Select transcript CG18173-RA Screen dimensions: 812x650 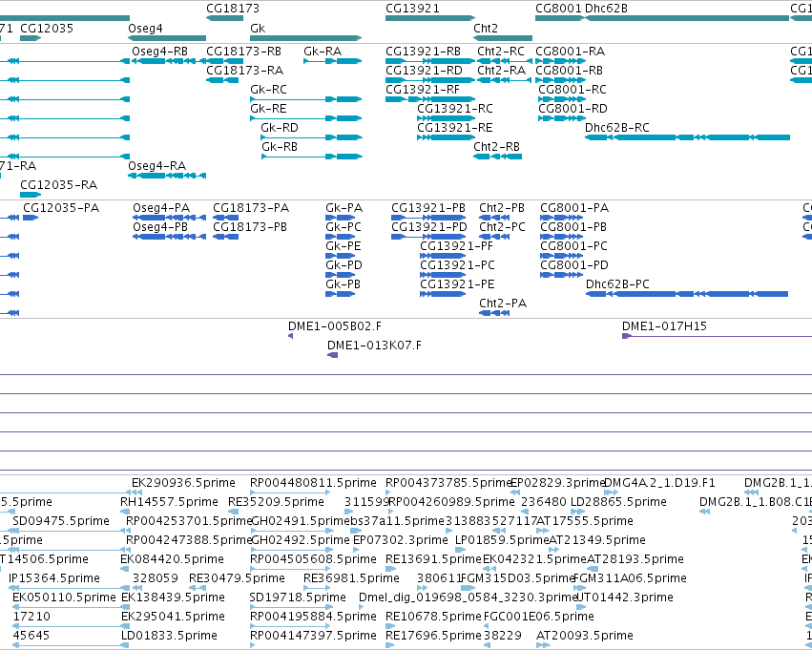[222, 80]
